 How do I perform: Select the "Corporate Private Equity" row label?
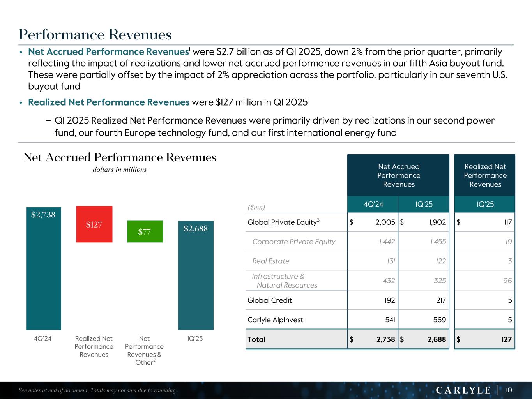(x=294, y=242)
